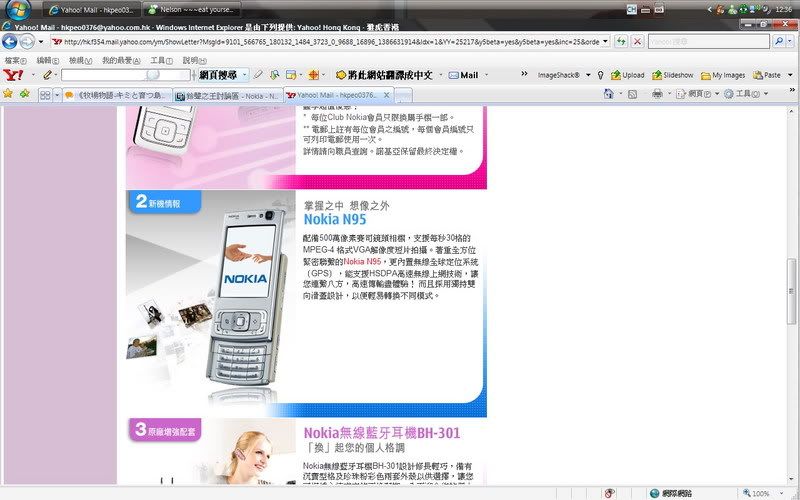800x500 pixels.
Task: Click the ImageShack Upload button
Action: pyautogui.click(x=628, y=75)
